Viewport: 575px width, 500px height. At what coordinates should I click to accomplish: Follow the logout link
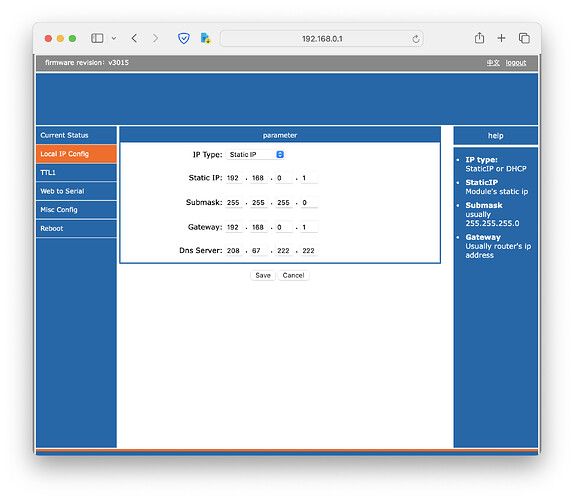(x=516, y=63)
